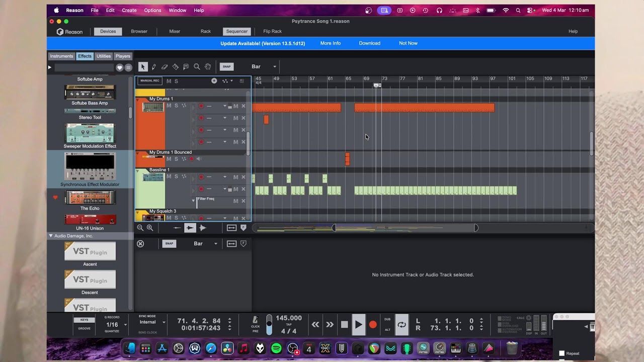Screen dimensions: 644x362
Task: Rewind the transport
Action: [x=315, y=325]
